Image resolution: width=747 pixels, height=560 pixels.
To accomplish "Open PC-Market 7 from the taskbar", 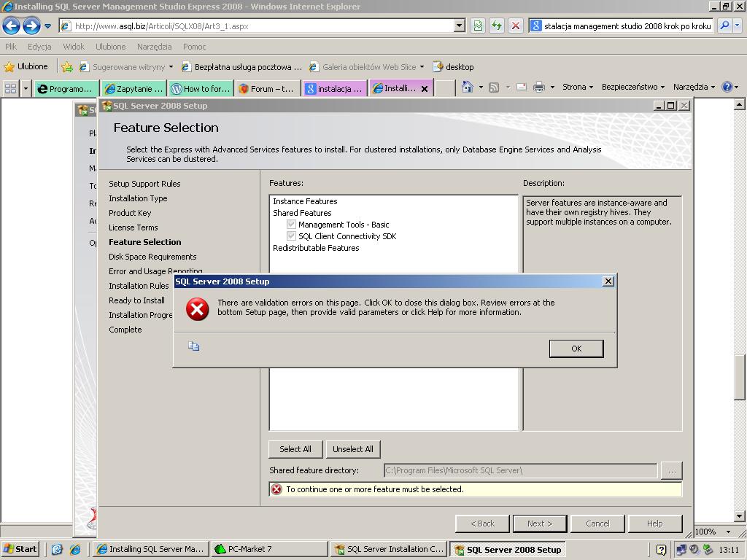I will [270, 549].
